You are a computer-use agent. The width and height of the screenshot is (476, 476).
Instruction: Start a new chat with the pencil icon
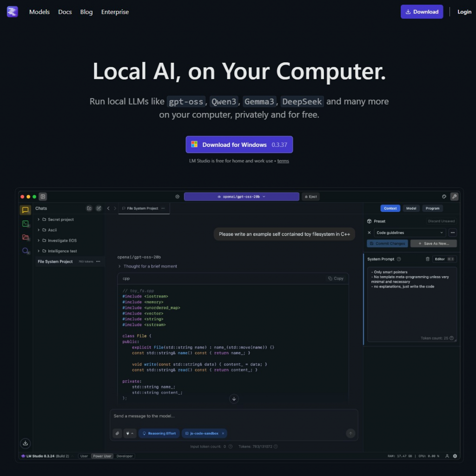(x=99, y=208)
